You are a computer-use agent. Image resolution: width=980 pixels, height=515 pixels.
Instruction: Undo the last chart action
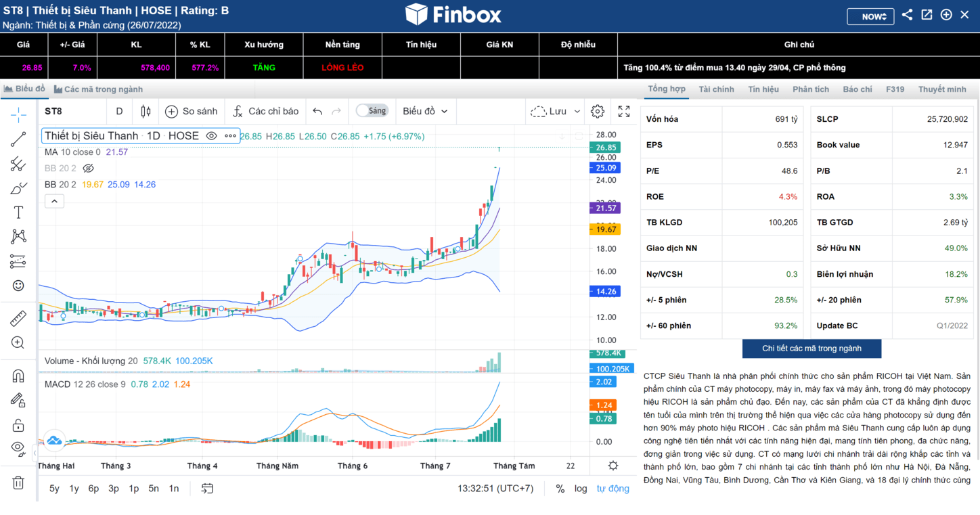tap(317, 112)
